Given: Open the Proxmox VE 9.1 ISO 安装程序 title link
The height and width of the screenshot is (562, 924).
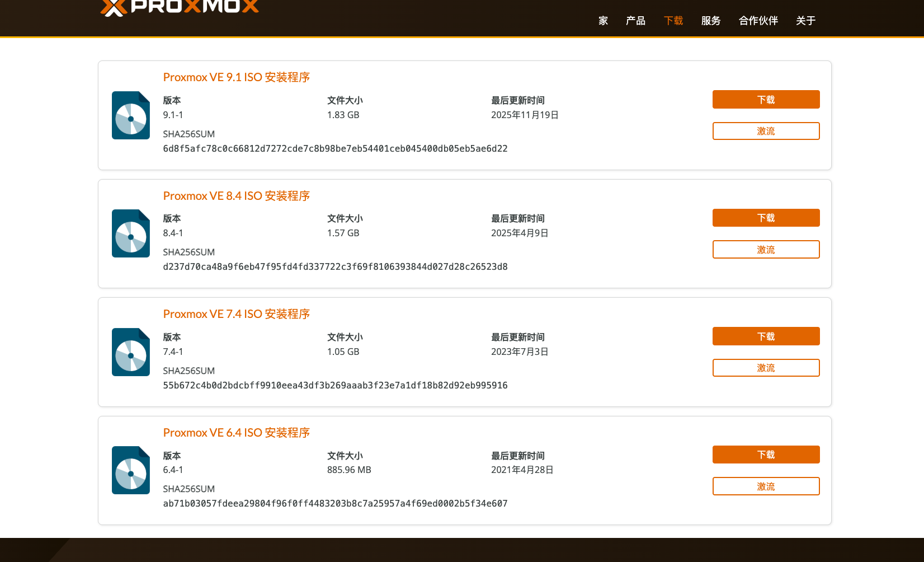Looking at the screenshot, I should [x=237, y=77].
